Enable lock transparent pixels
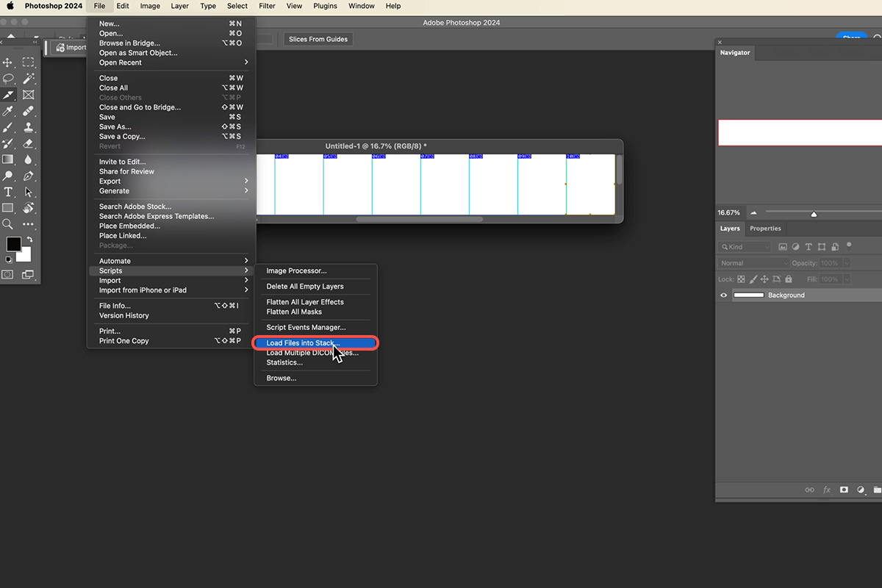This screenshot has width=882, height=588. tap(741, 279)
